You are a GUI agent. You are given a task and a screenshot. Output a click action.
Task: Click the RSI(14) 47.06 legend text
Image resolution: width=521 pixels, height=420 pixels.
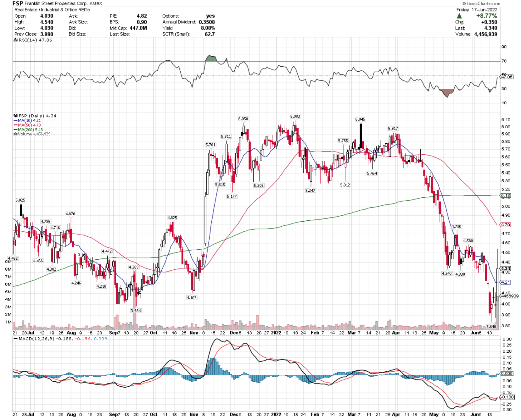coord(35,40)
